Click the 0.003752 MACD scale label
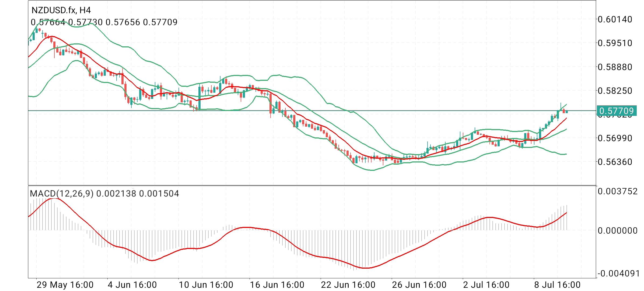 pos(618,192)
